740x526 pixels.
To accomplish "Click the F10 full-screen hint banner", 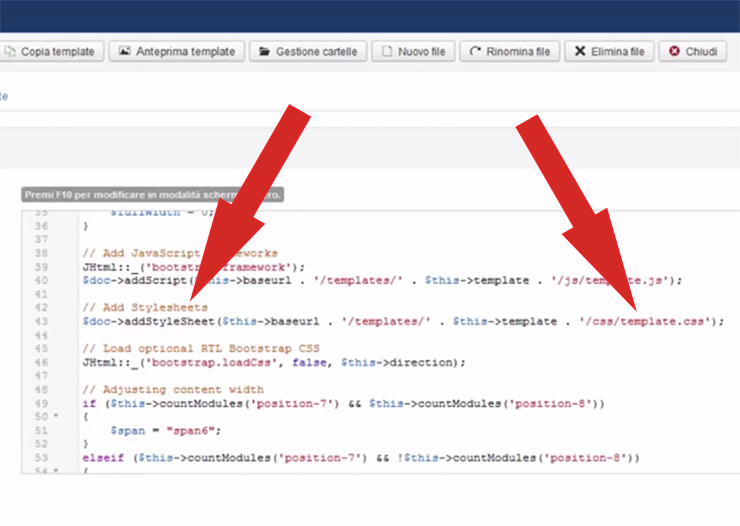I will [x=152, y=195].
